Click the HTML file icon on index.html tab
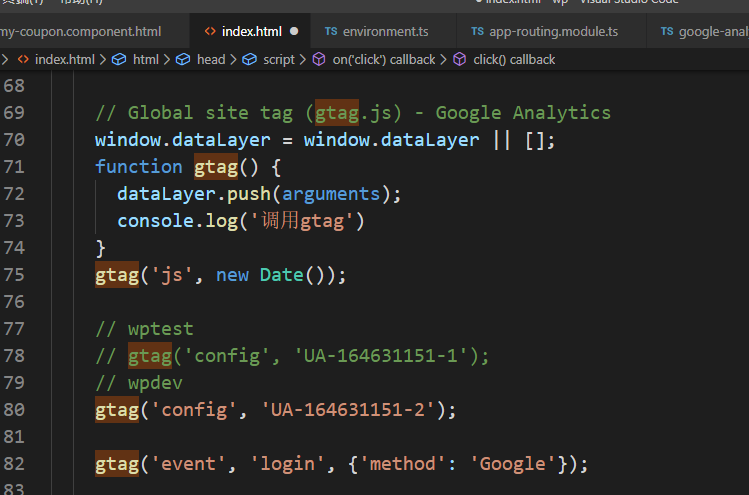Image resolution: width=749 pixels, height=495 pixels. click(x=210, y=32)
